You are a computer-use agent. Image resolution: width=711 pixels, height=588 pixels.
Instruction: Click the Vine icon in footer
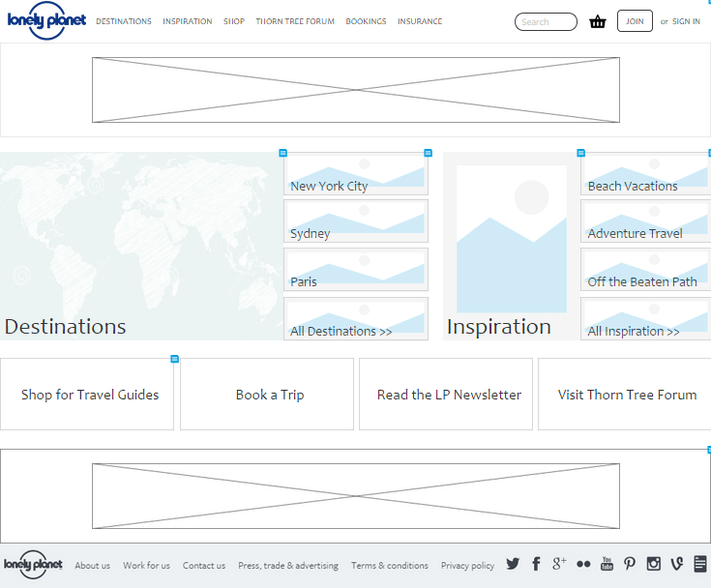pos(677,564)
